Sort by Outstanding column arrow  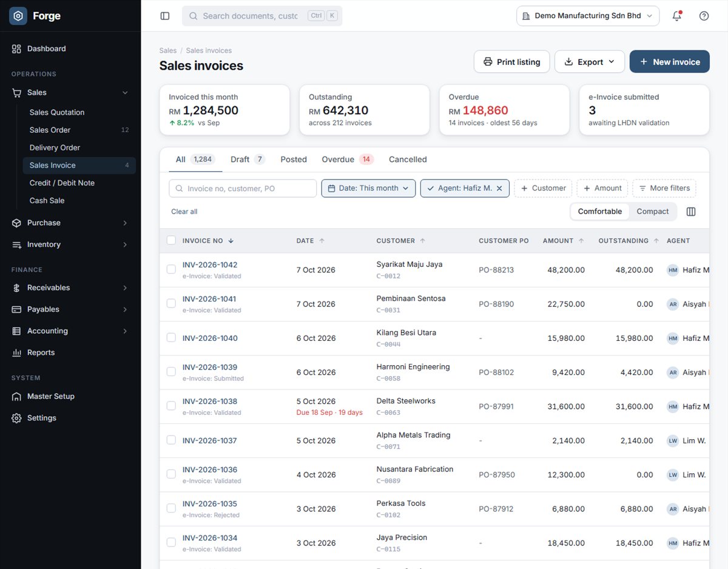656,241
